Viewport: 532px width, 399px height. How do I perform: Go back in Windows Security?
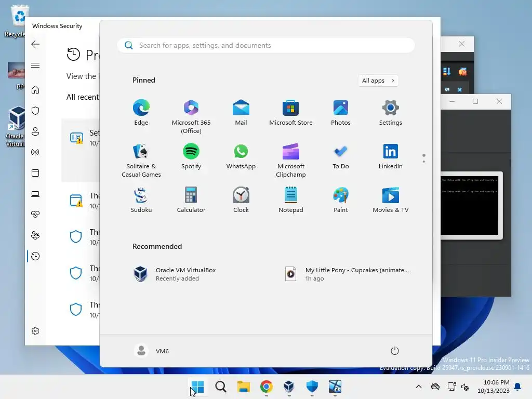pyautogui.click(x=35, y=44)
